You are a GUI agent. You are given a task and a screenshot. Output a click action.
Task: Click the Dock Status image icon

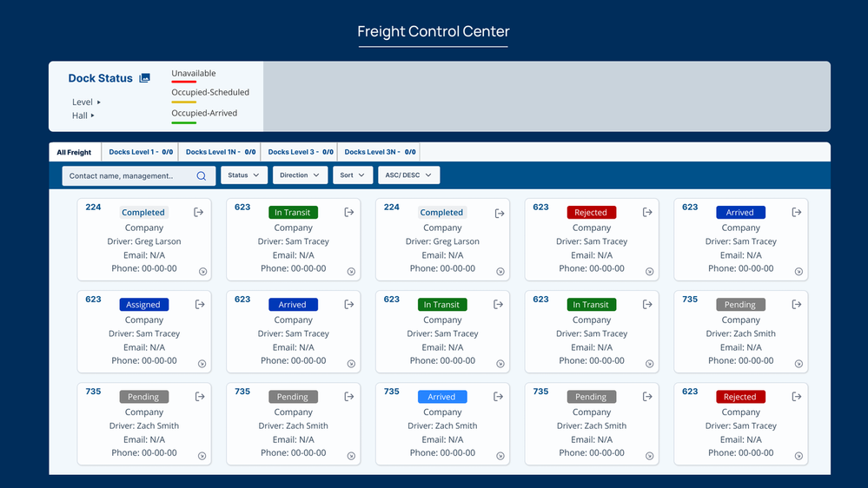(x=145, y=78)
